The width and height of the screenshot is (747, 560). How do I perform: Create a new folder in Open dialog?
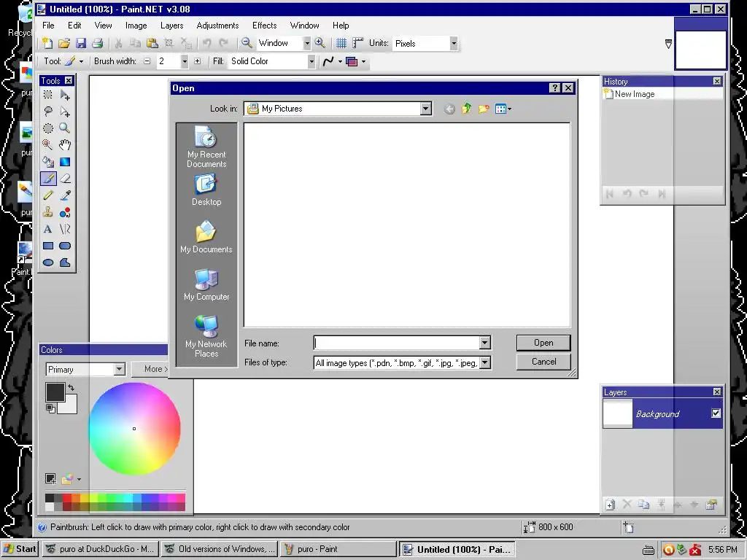click(484, 109)
